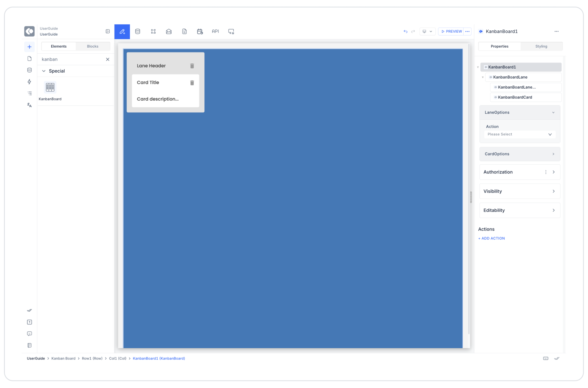Collapse the Special elements category
The image size is (588, 388).
pyautogui.click(x=44, y=71)
